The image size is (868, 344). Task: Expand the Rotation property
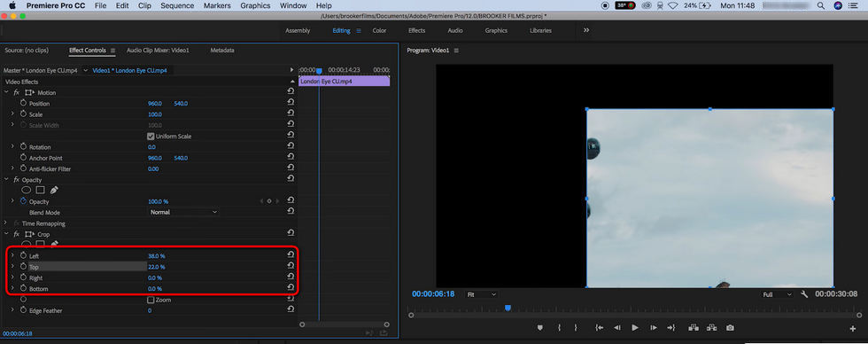[x=12, y=146]
